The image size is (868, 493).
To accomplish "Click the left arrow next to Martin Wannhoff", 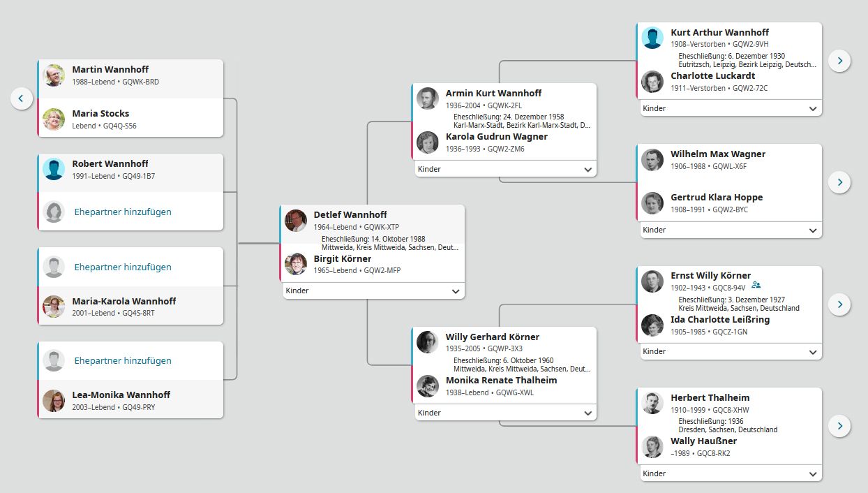I will click(22, 98).
